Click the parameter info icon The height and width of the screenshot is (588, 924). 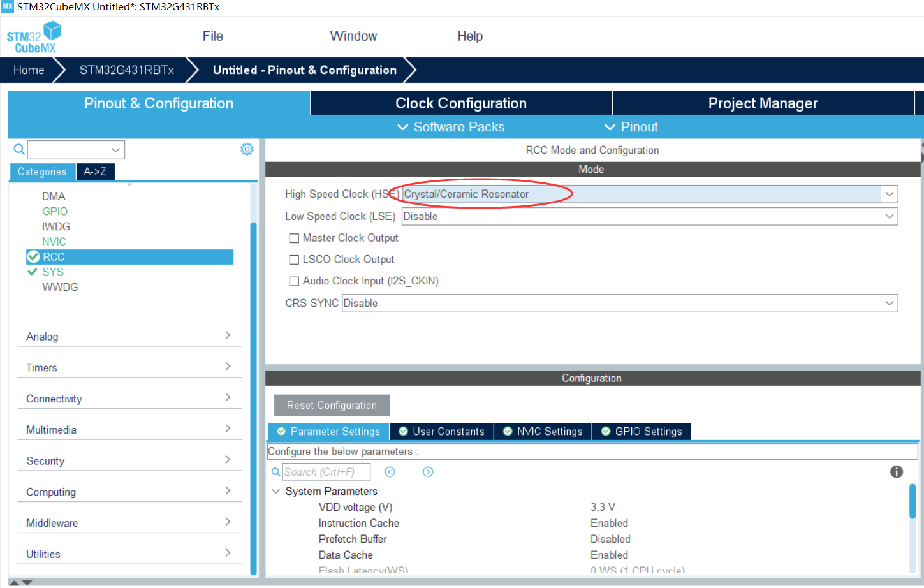click(897, 472)
